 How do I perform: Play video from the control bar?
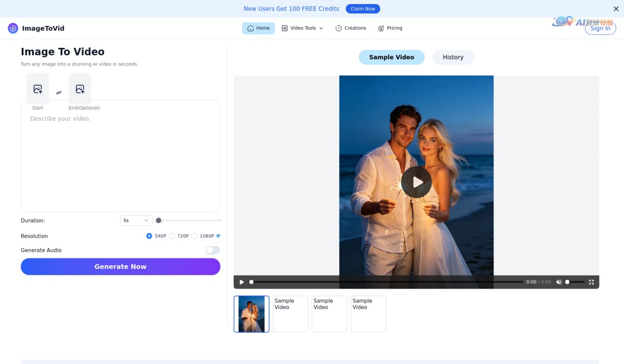pos(241,282)
